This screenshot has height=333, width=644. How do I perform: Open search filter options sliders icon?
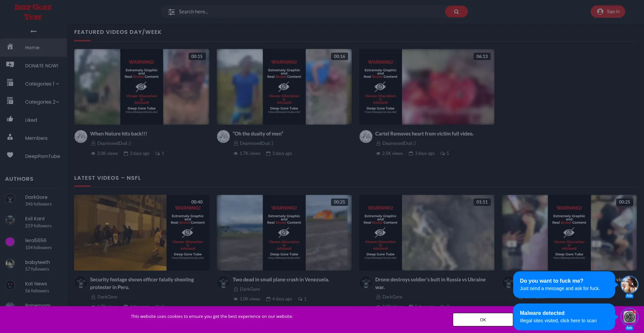171,12
